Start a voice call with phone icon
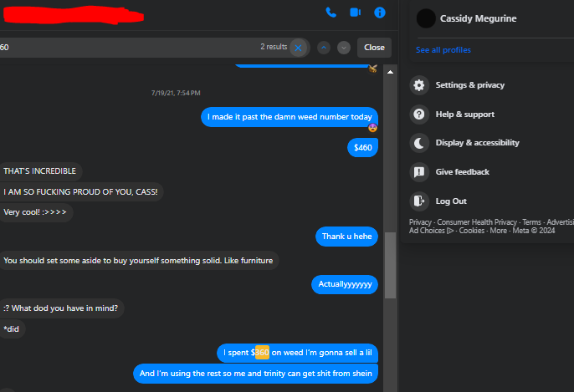The image size is (574, 392). click(x=331, y=13)
